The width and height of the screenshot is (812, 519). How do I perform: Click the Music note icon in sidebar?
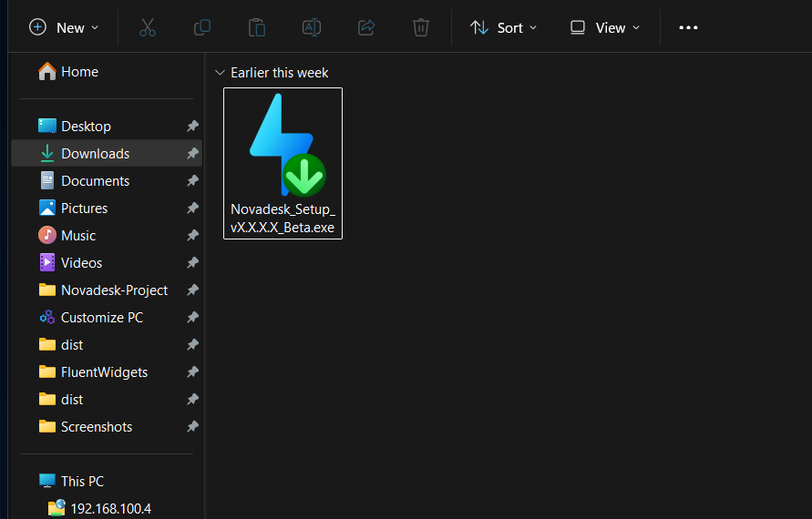pyautogui.click(x=47, y=235)
